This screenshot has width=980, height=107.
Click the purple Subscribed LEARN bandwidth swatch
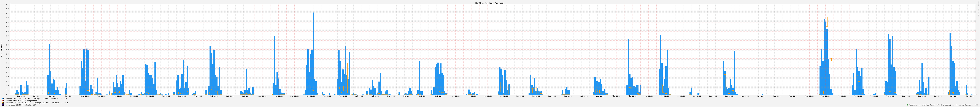[x=3, y=105]
